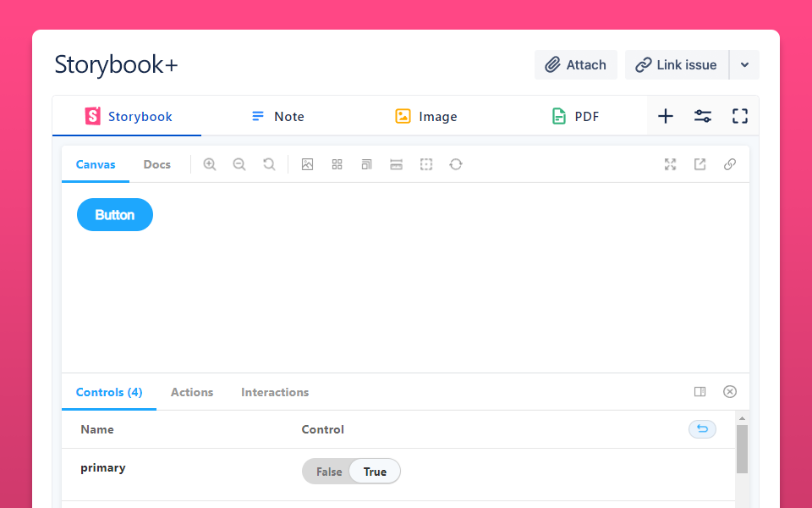This screenshot has height=508, width=812.
Task: Open the Link issue dropdown arrow
Action: pyautogui.click(x=744, y=65)
